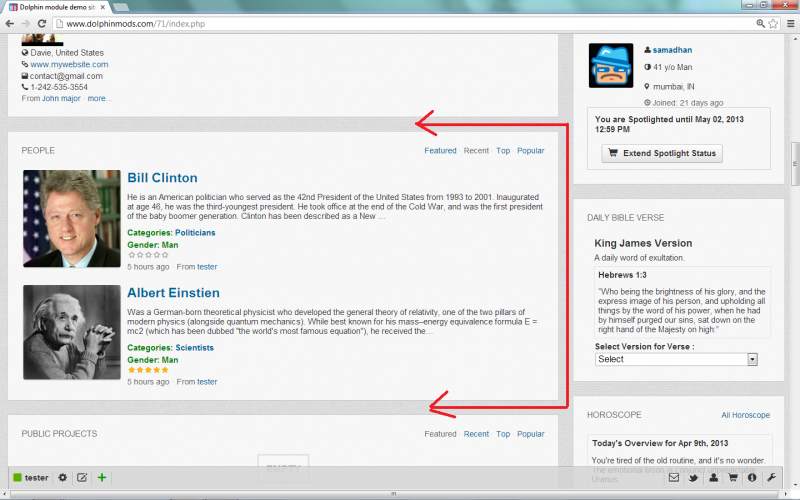
Task: Bookmark the page with the star icon
Action: [773, 23]
